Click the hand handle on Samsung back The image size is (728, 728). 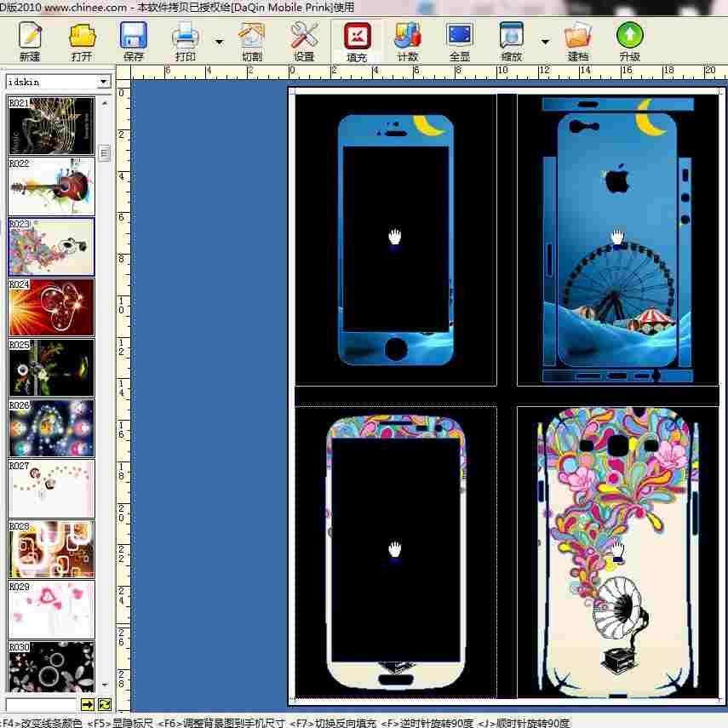[x=617, y=549]
